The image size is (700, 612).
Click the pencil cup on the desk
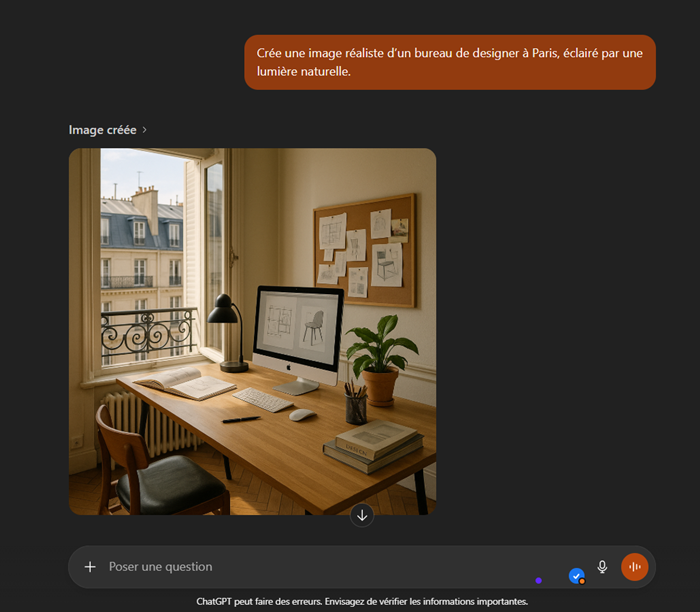356,404
